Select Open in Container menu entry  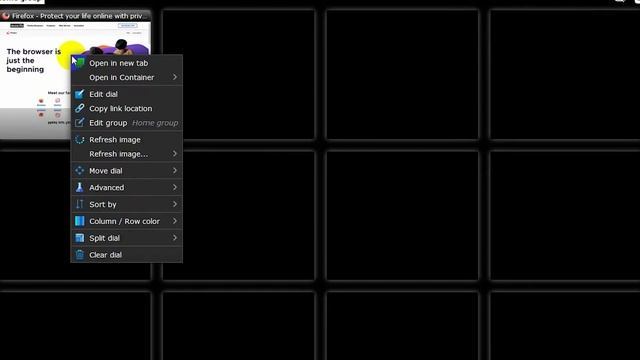pos(127,77)
